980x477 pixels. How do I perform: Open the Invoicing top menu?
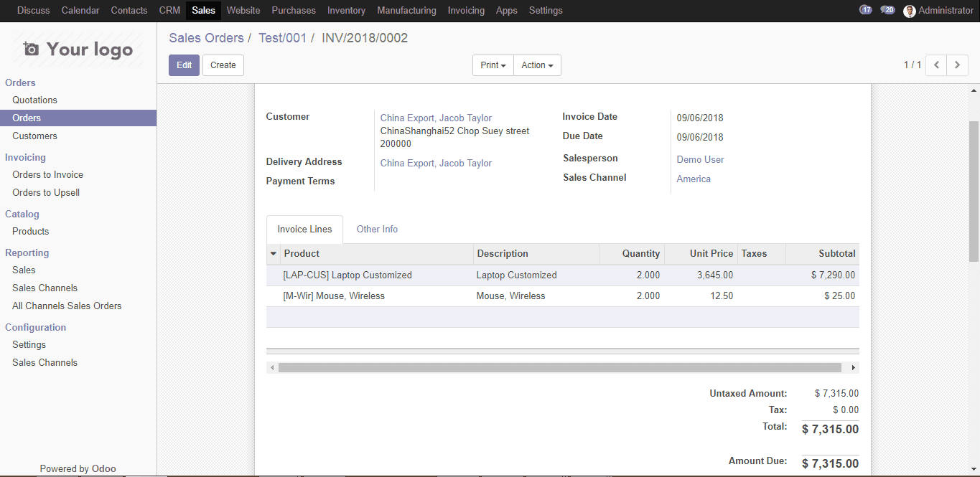[x=466, y=11]
